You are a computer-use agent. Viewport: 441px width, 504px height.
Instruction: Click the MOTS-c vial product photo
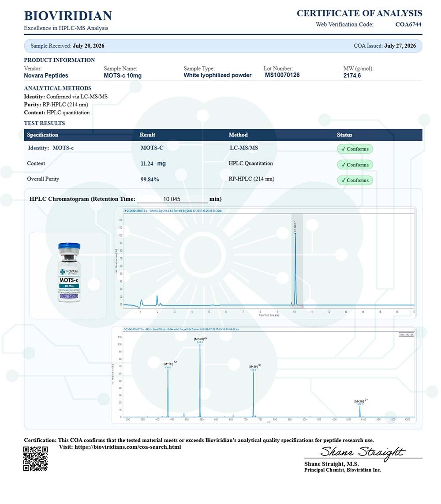[x=69, y=273]
